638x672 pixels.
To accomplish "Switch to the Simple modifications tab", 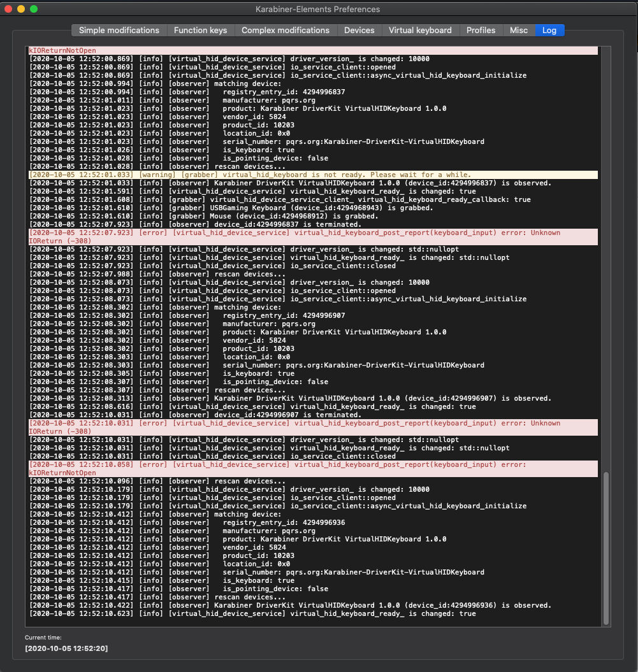I will pyautogui.click(x=119, y=31).
